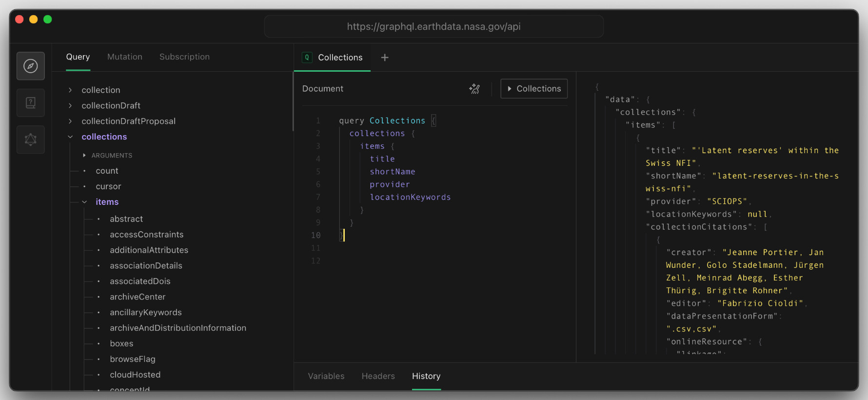Open the History tab
868x400 pixels.
point(426,376)
